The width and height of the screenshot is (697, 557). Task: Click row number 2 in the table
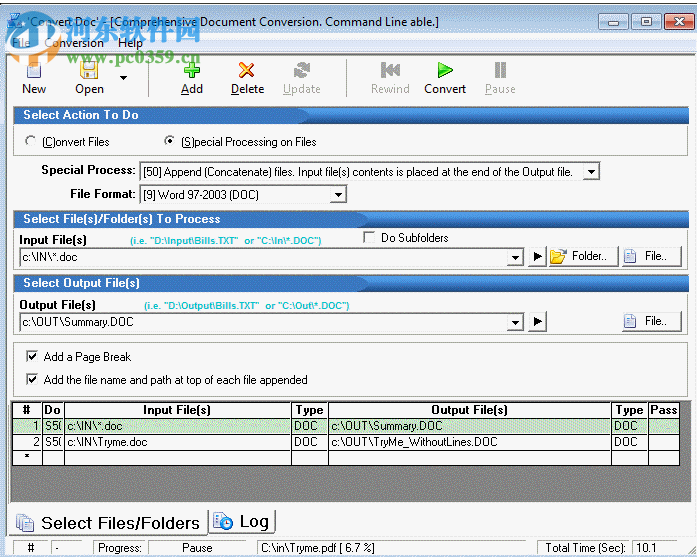[27, 442]
